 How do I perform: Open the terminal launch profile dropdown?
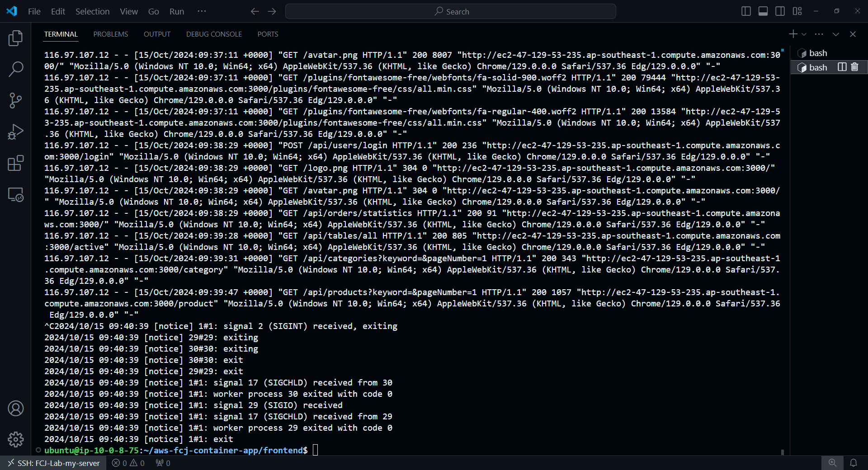pyautogui.click(x=804, y=34)
